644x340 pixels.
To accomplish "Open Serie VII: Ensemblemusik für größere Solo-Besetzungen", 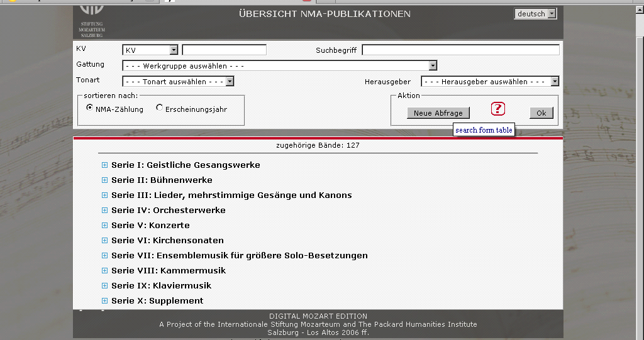I will point(240,255).
